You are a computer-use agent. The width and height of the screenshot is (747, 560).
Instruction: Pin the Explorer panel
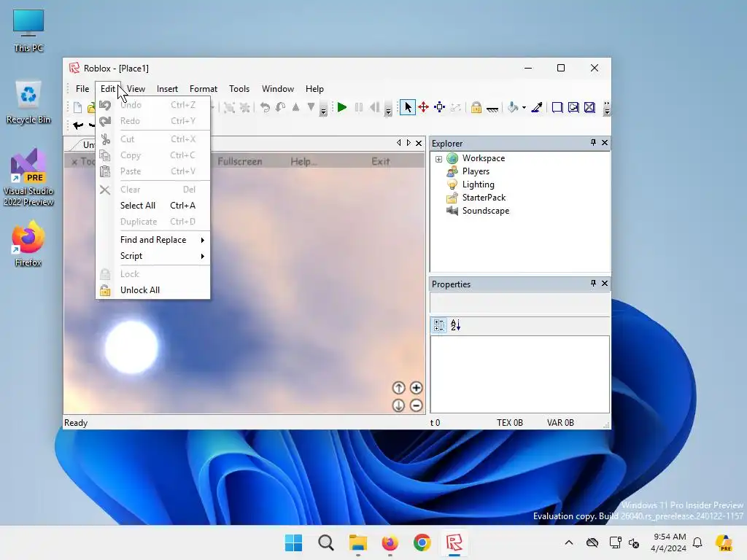(x=593, y=143)
